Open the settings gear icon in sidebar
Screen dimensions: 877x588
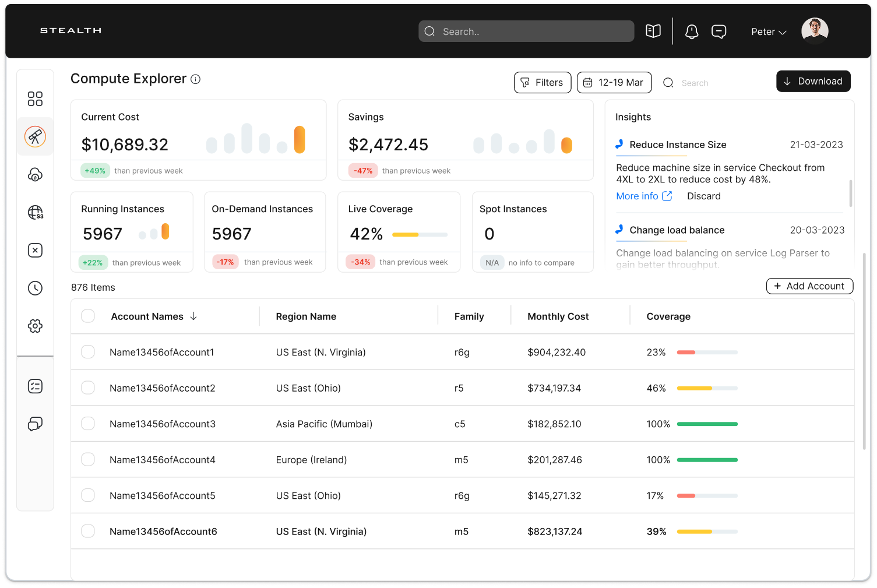click(x=35, y=326)
